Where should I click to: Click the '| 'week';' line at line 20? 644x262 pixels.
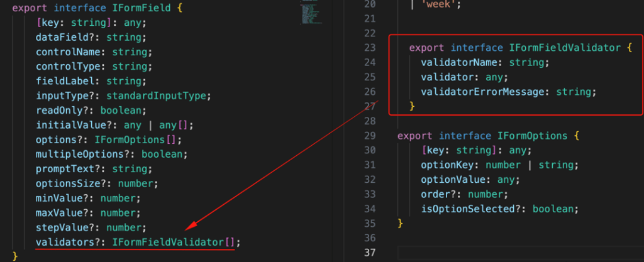[436, 4]
